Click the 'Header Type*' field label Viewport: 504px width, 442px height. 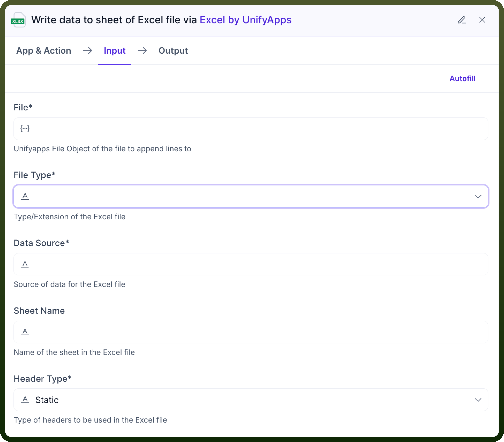(43, 379)
